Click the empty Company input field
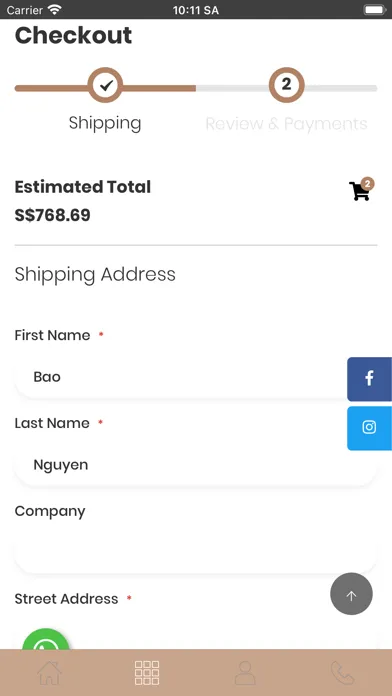 pos(196,553)
